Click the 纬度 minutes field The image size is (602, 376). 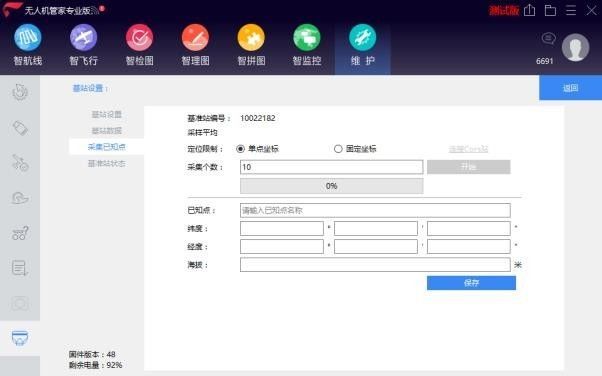pyautogui.click(x=375, y=229)
